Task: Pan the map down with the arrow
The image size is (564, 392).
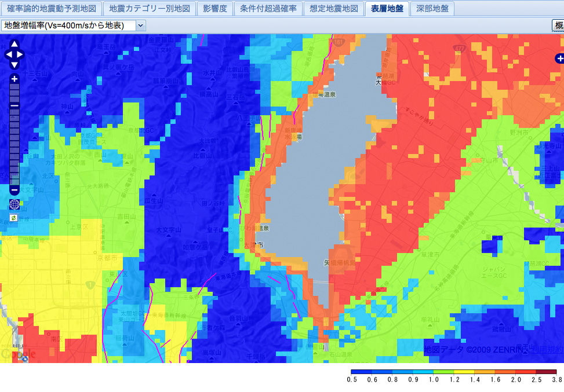Action: pos(14,65)
